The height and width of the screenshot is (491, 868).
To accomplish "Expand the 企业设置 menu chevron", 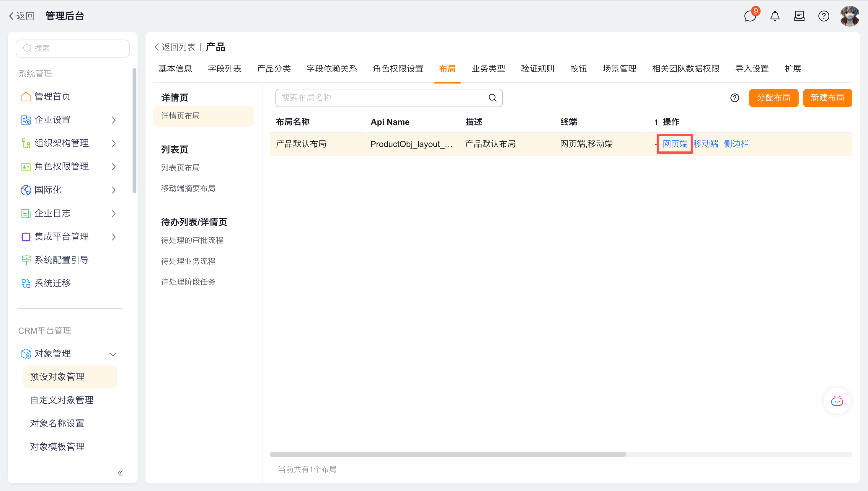I will (114, 120).
